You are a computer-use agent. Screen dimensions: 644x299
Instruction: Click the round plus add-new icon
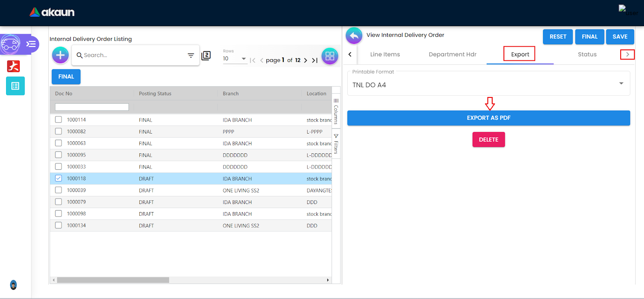[x=60, y=55]
